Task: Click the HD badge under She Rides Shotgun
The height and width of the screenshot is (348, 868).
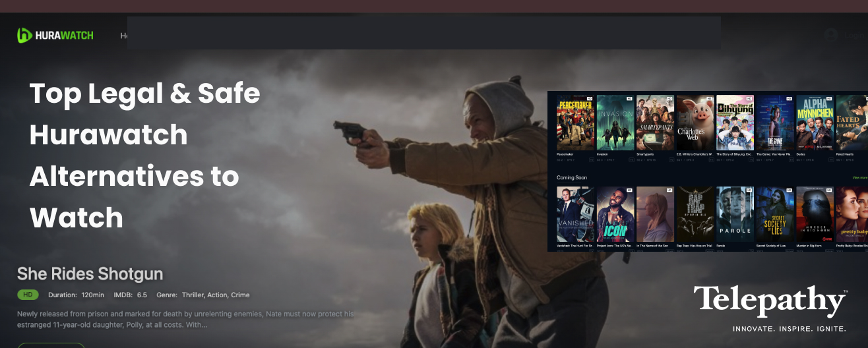Action: point(28,295)
